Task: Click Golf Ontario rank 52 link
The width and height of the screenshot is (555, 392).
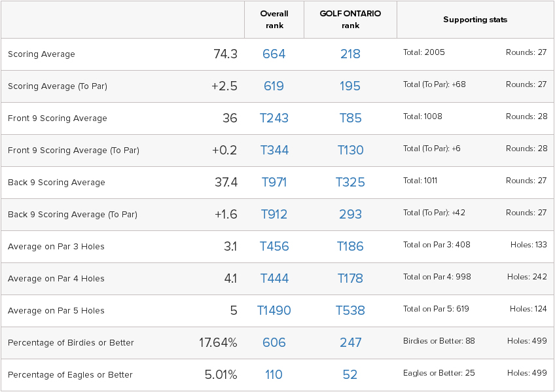Action: pyautogui.click(x=350, y=375)
